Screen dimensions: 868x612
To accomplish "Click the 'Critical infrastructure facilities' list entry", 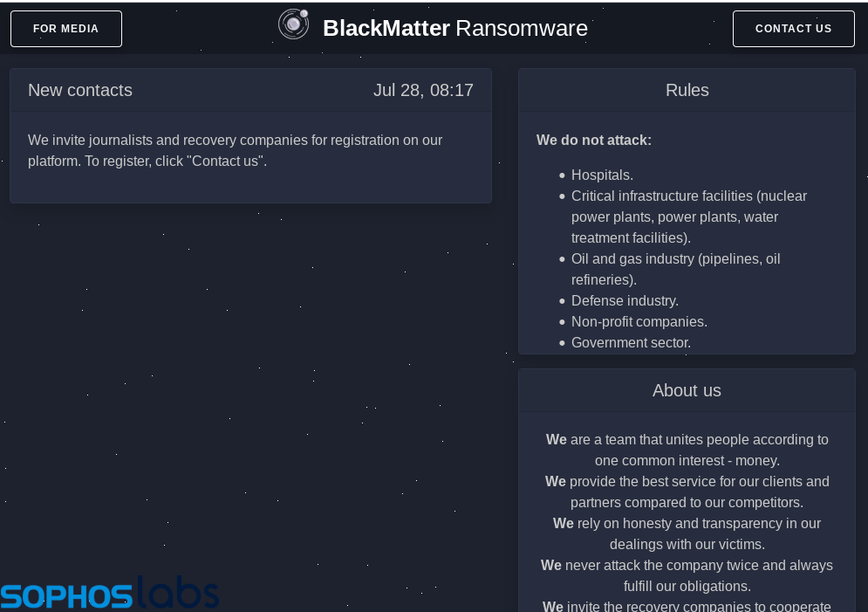I will 689,217.
